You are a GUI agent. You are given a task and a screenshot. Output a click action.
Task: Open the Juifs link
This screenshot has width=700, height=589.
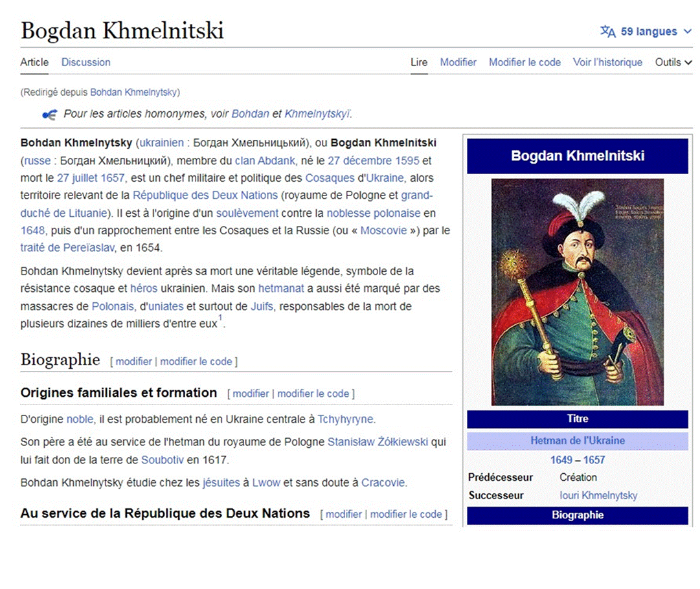click(262, 307)
